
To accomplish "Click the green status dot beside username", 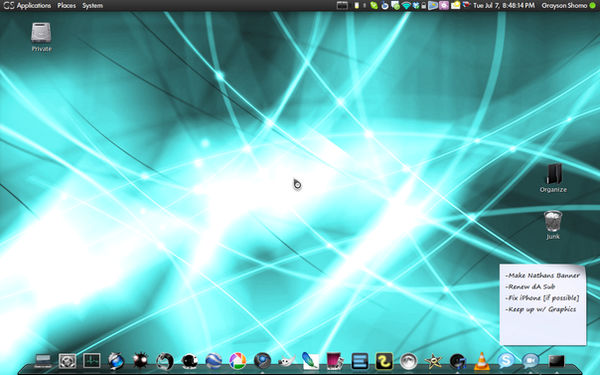I will tap(593, 6).
